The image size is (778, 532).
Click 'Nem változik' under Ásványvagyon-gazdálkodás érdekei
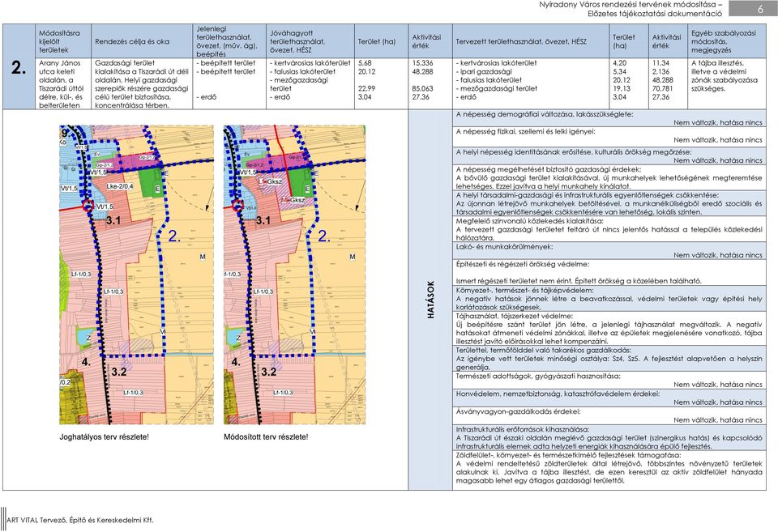tap(695, 420)
